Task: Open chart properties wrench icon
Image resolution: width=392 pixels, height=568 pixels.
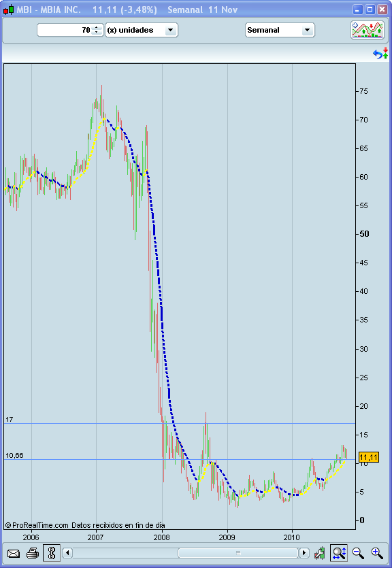Action: point(320,553)
